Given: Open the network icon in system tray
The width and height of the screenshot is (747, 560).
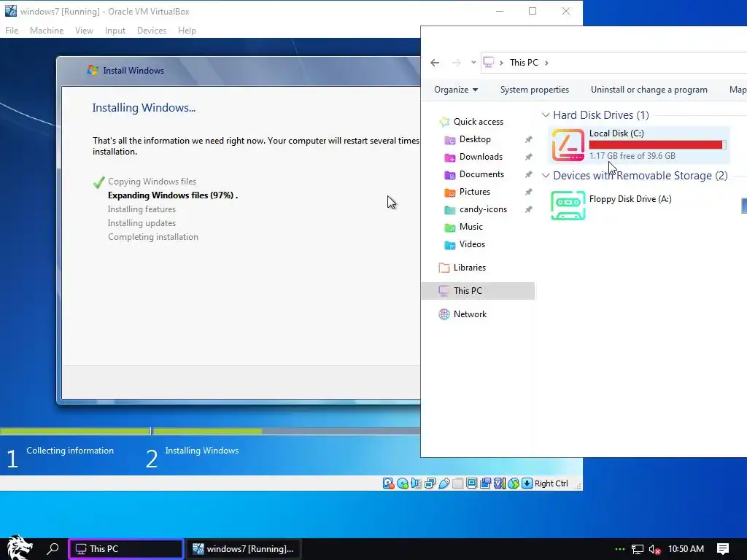Looking at the screenshot, I should coord(638,549).
